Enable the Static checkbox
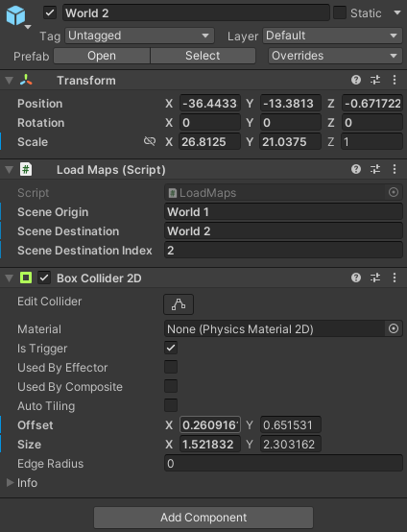This screenshot has height=532, width=407. 340,12
